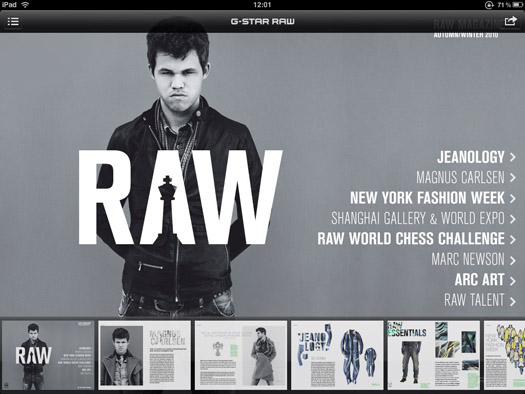This screenshot has width=525, height=394.
Task: Tap the battery indicator in status bar
Action: [517, 5]
